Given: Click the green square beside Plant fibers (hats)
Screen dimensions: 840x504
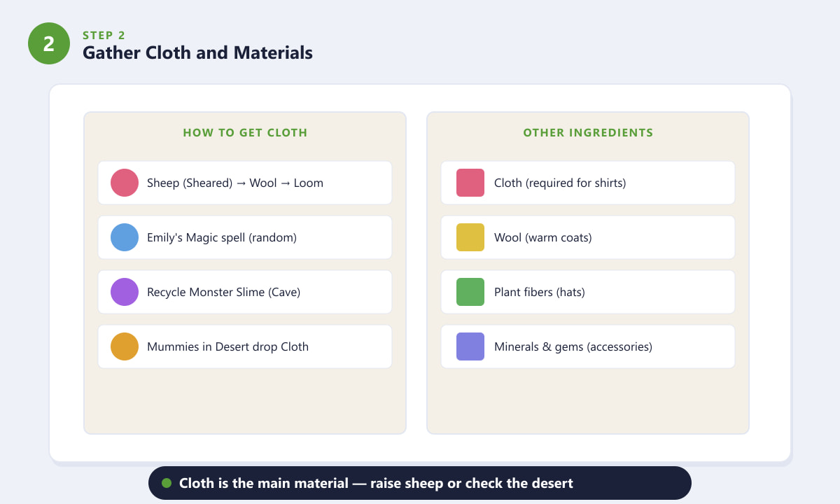Looking at the screenshot, I should click(470, 292).
